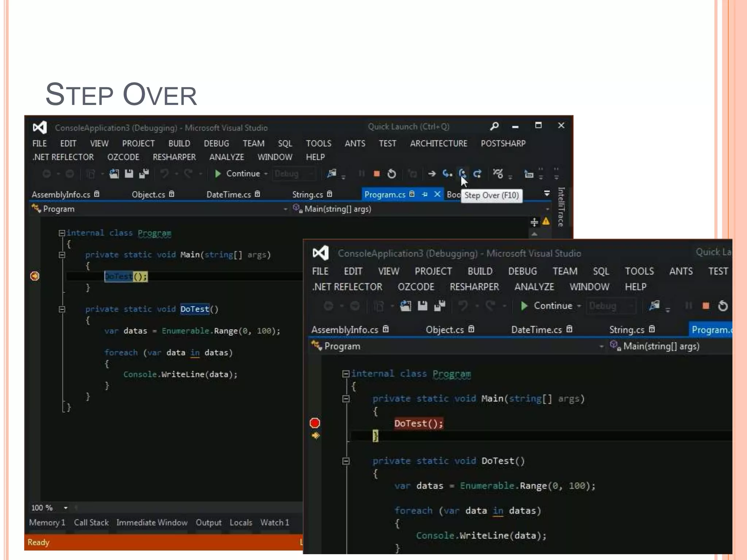
Task: Click Console.WriteLine(data); line in front window
Action: point(481,536)
